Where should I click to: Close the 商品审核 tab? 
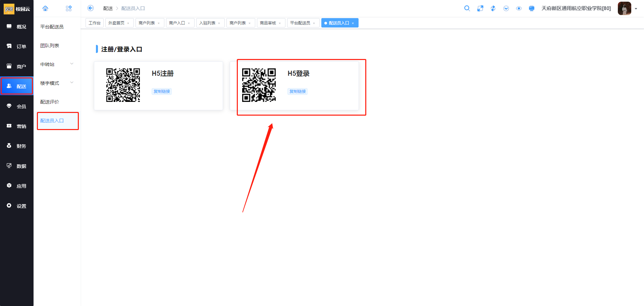click(x=280, y=23)
